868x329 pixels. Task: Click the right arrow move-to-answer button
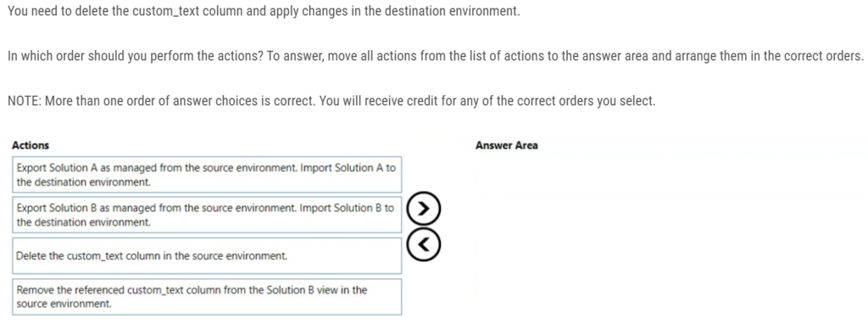coord(424,209)
